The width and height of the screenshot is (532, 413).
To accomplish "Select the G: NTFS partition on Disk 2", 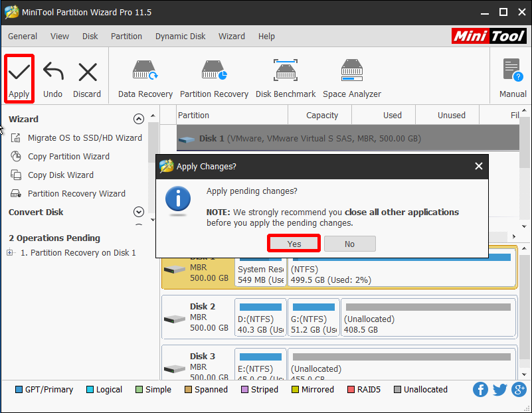I will click(313, 317).
